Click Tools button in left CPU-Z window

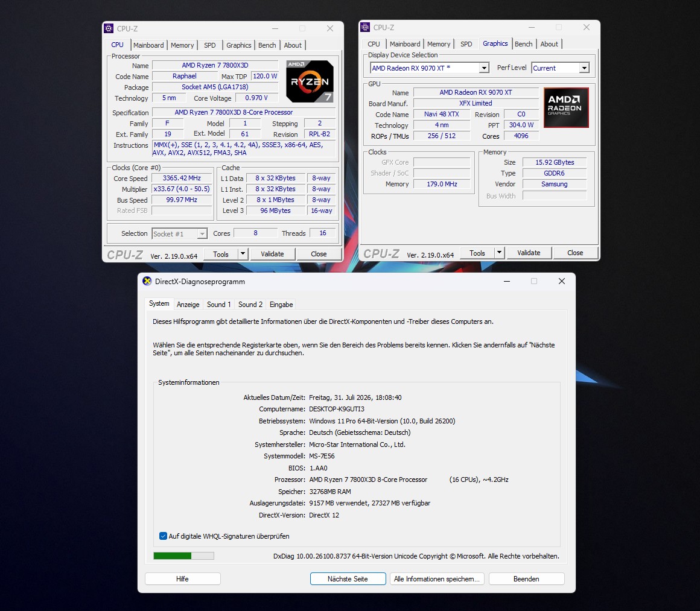(x=220, y=254)
